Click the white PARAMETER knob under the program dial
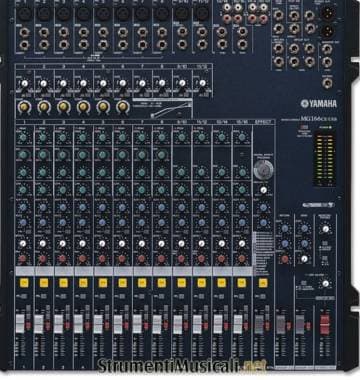 pos(263,190)
